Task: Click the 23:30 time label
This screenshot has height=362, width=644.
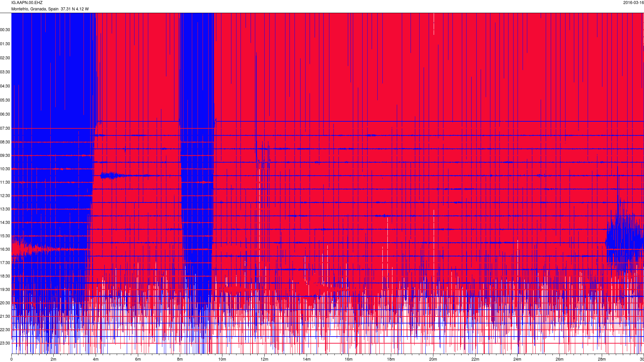Action: pos(5,343)
